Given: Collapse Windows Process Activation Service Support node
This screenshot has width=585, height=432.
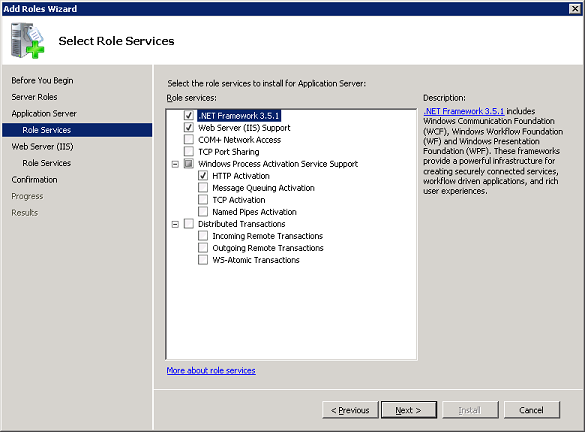Looking at the screenshot, I should [175, 164].
